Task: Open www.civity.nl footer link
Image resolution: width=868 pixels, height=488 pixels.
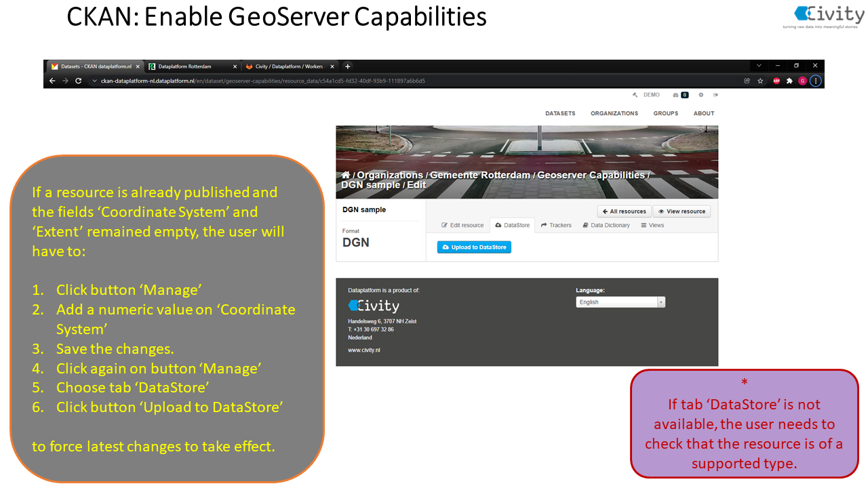Action: (364, 350)
